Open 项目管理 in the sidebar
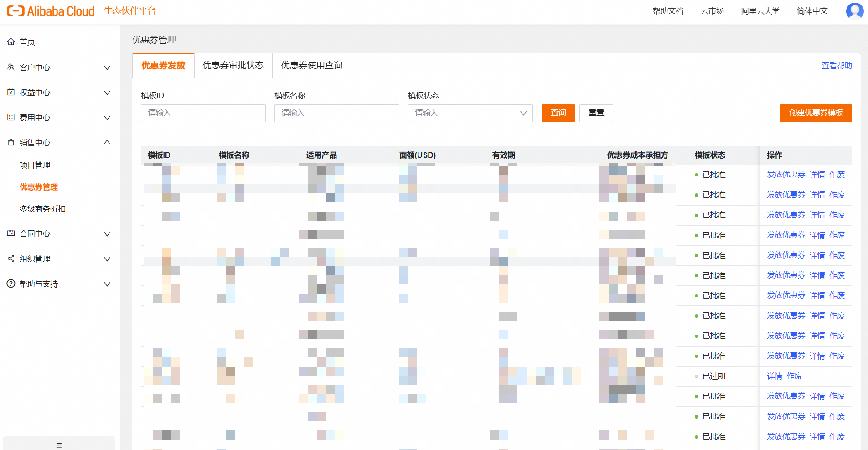 coord(35,165)
